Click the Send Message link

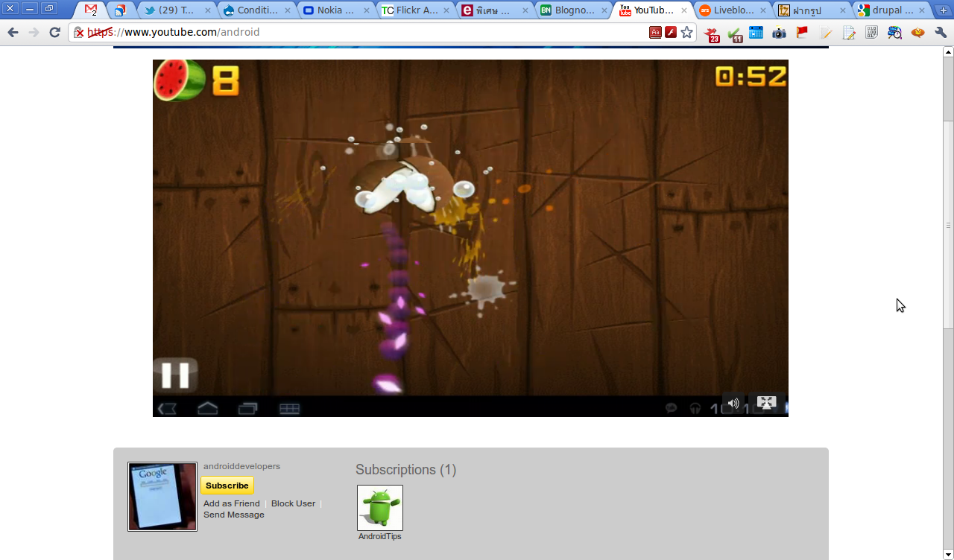234,515
